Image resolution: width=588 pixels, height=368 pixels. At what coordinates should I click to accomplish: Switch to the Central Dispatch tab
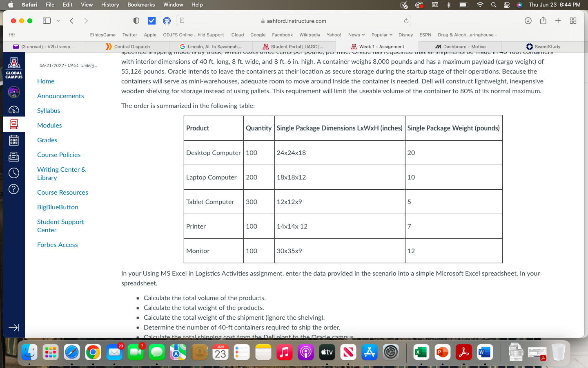(x=128, y=47)
